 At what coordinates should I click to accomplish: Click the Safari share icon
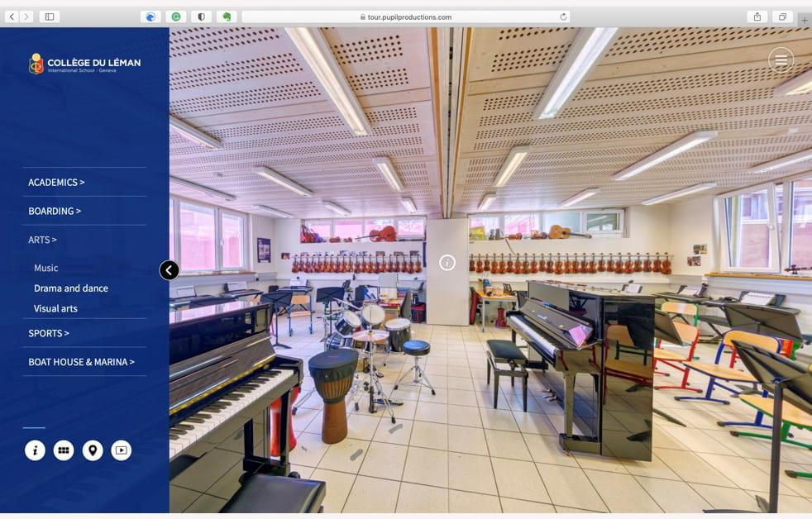pyautogui.click(x=757, y=17)
